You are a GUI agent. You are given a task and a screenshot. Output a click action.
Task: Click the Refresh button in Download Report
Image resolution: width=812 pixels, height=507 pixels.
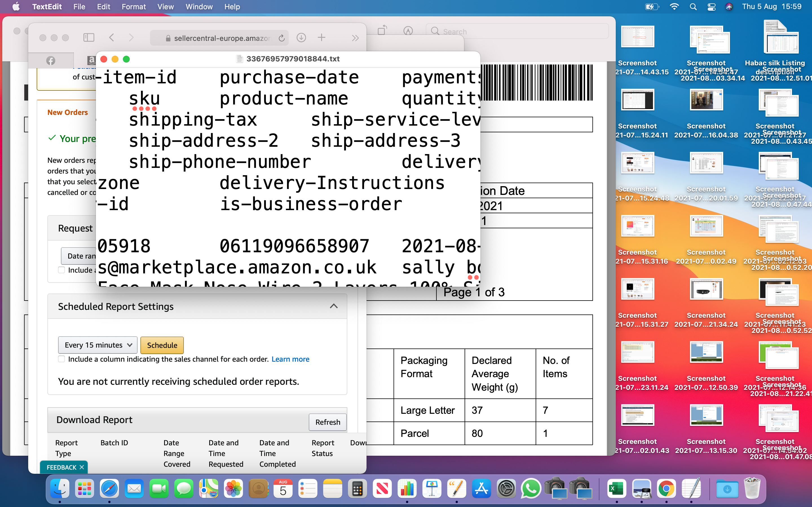(328, 422)
